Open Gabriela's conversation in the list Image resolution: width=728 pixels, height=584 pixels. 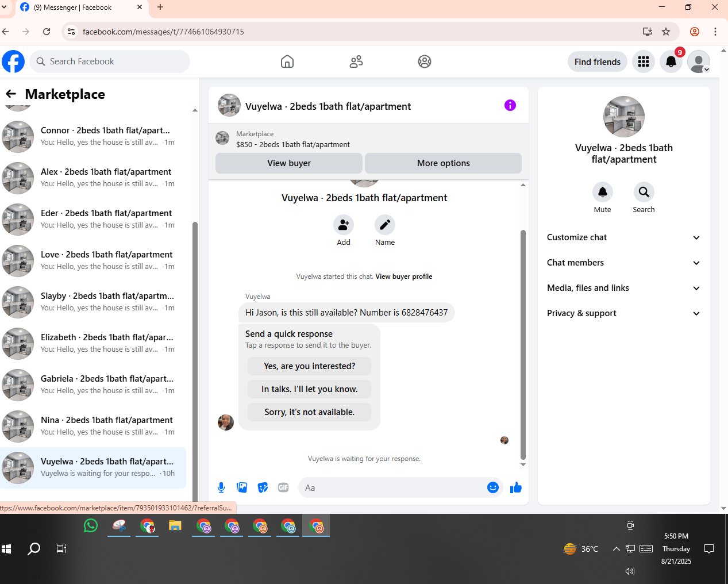[93, 385]
